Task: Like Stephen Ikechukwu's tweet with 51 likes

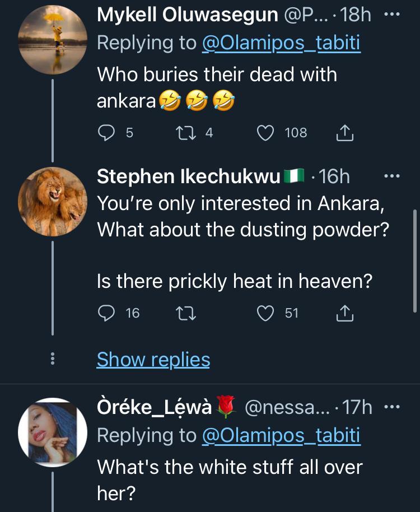Action: (265, 314)
